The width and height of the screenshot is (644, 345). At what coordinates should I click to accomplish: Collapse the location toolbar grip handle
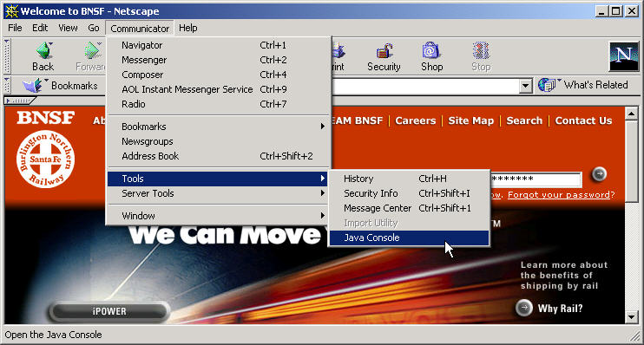click(x=7, y=85)
